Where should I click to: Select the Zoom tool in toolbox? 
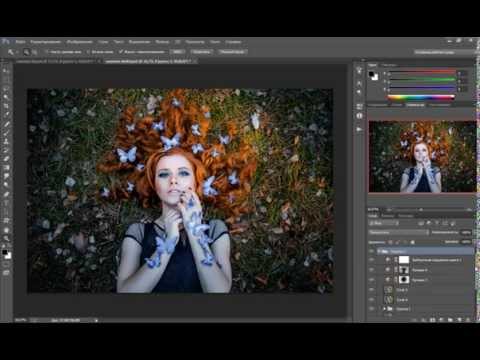(x=6, y=238)
